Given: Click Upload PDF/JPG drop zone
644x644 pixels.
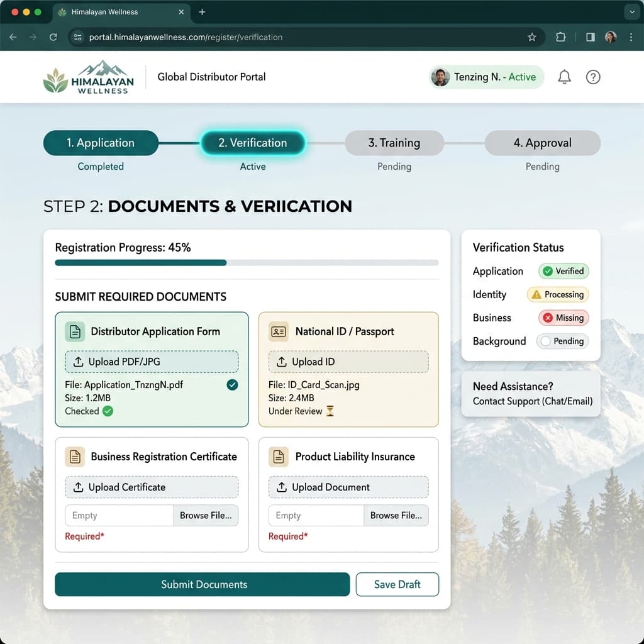Looking at the screenshot, I should tap(152, 362).
